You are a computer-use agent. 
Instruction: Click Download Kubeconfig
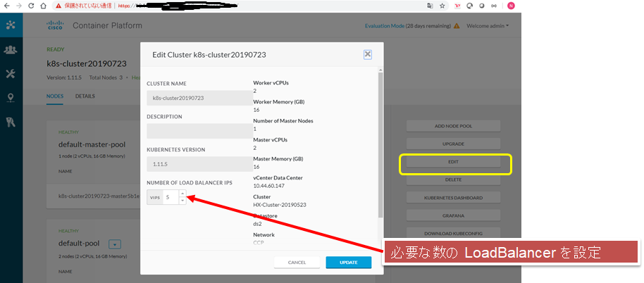(x=454, y=234)
